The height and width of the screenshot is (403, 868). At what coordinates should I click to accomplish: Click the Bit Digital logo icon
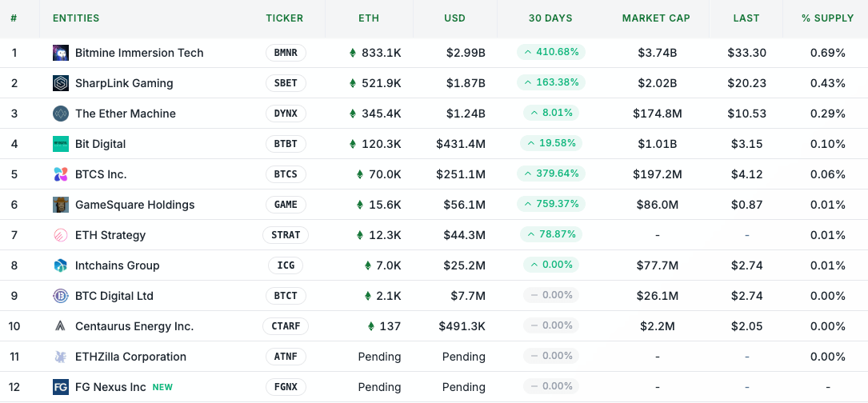coord(61,144)
